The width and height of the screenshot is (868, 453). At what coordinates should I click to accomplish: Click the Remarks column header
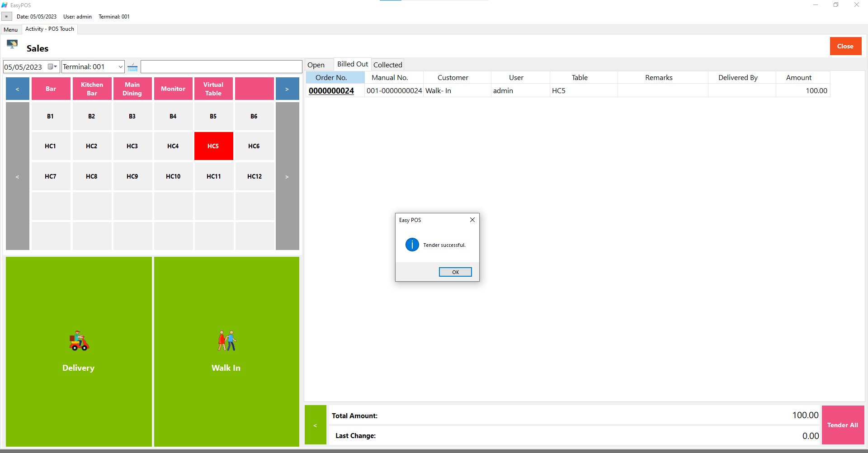tap(663, 78)
